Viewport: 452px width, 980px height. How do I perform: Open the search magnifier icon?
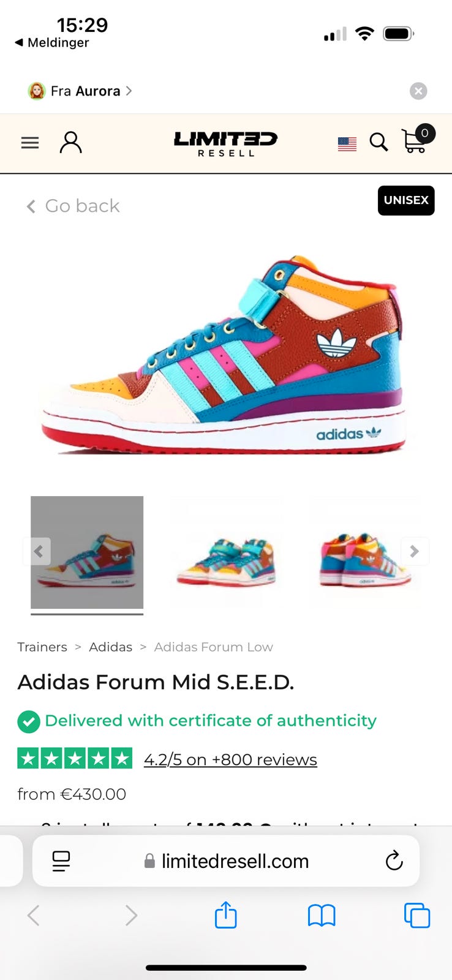click(379, 142)
